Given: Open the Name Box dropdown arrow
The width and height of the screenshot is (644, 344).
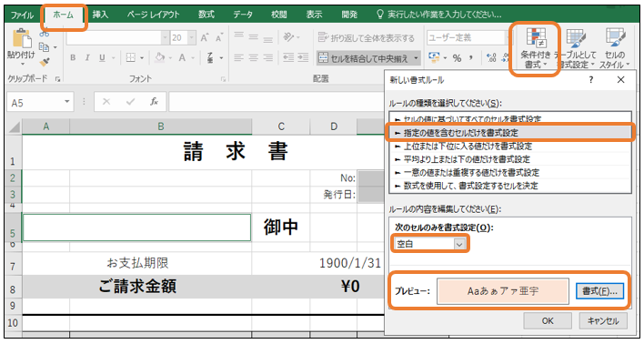Looking at the screenshot, I should (67, 102).
